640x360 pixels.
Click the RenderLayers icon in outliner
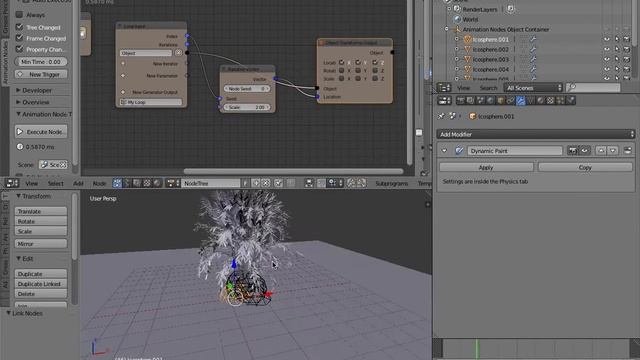(x=457, y=9)
